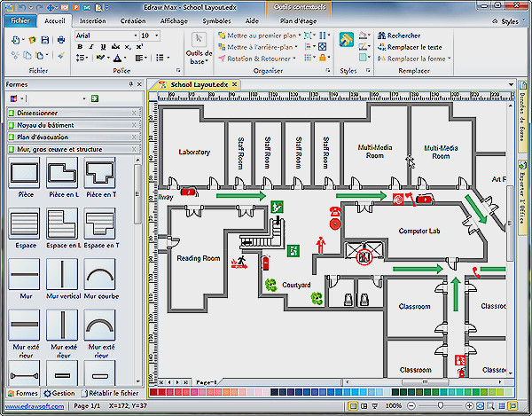Click Mettre à l'arrière-plan
The image size is (532, 416).
click(258, 47)
